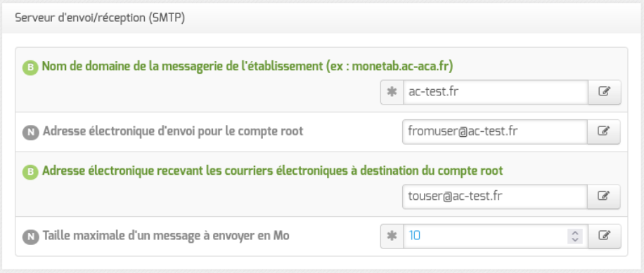Click edit icon next to fromuser@ac-test.fr
Screen dimensions: 644x273
tap(603, 131)
